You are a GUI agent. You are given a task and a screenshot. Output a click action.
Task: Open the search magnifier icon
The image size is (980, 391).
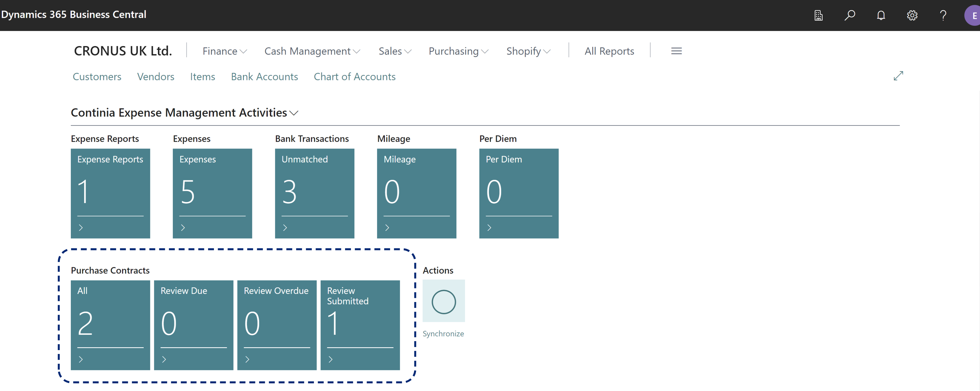pyautogui.click(x=849, y=15)
